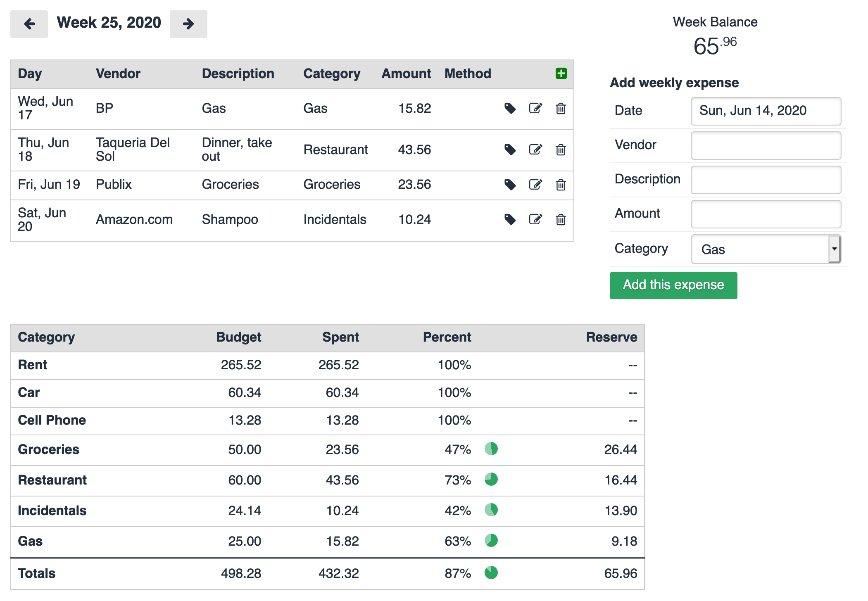Focus the Vendor input field

click(766, 145)
